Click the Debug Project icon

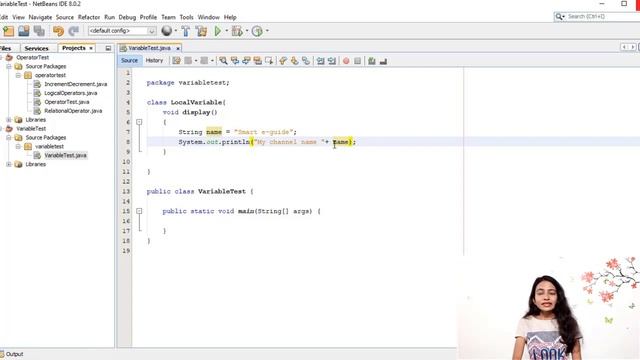coord(236,31)
